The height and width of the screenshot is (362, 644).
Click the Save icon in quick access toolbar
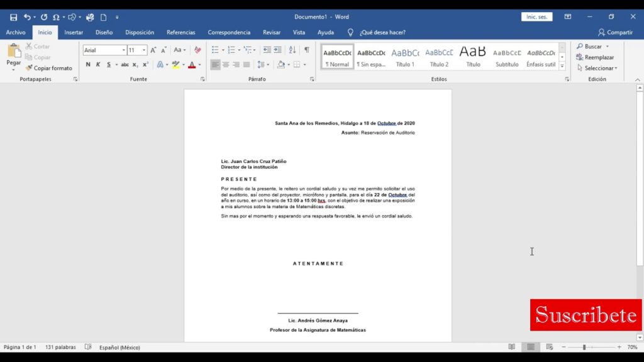tap(14, 17)
